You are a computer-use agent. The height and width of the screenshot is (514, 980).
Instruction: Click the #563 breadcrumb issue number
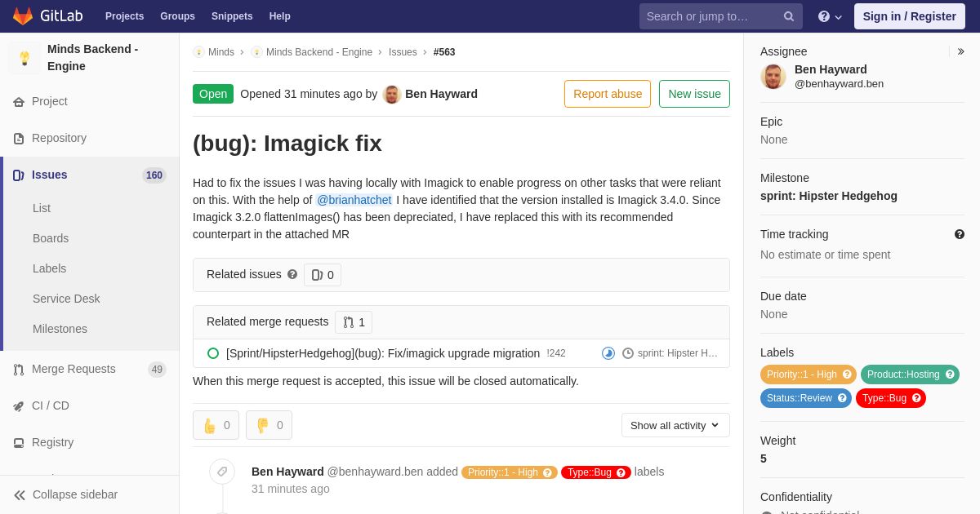point(444,52)
